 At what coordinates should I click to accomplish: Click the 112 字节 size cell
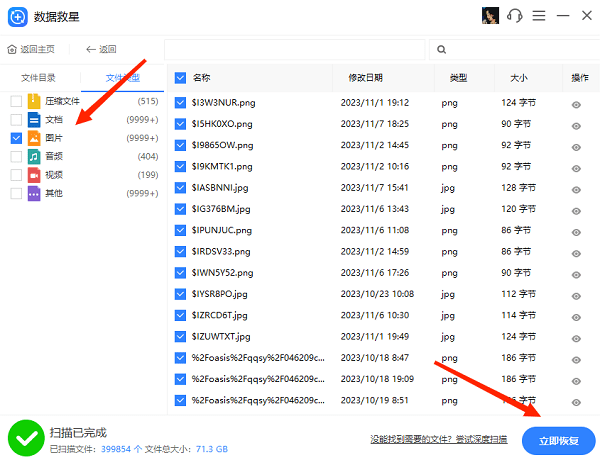click(x=518, y=294)
